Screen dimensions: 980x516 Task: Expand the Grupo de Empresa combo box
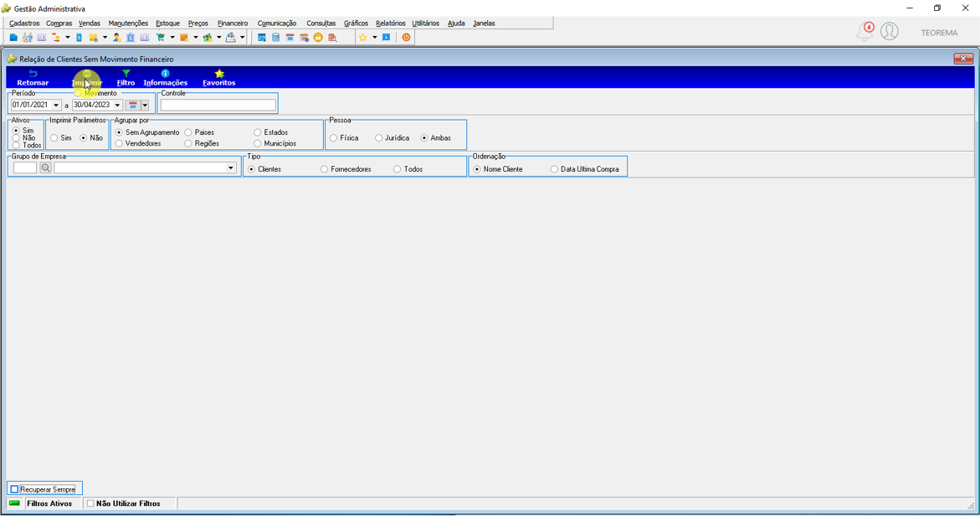point(231,168)
